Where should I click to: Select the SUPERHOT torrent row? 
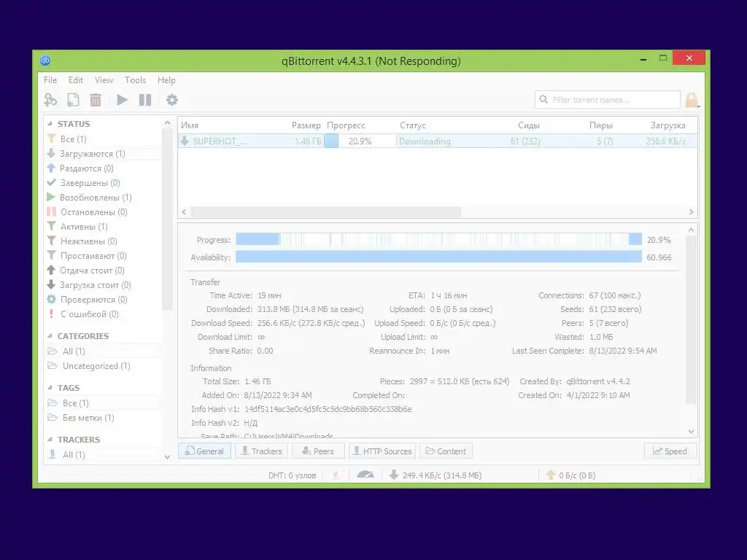pos(438,141)
